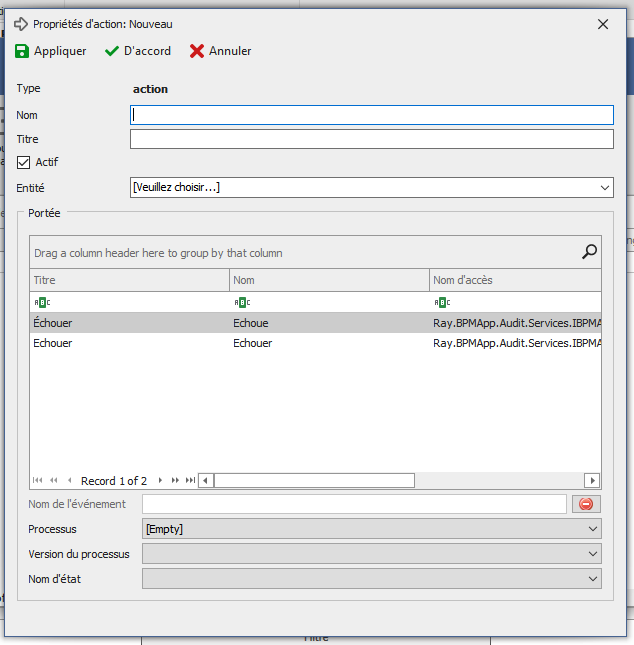Open filter operator icon in Titre column
The height and width of the screenshot is (645, 634).
tap(42, 303)
